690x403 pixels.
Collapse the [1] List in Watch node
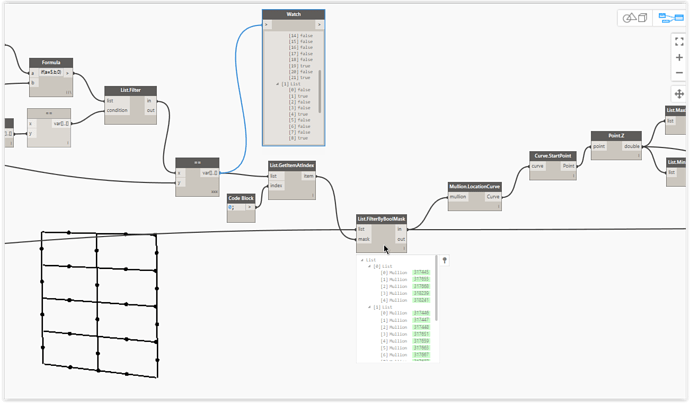pos(278,84)
